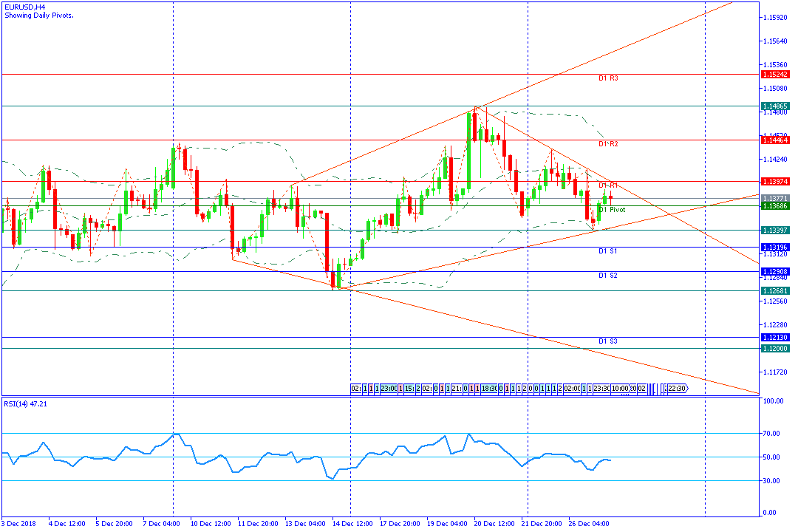Select the 1.12908 blue price tag

(776, 272)
